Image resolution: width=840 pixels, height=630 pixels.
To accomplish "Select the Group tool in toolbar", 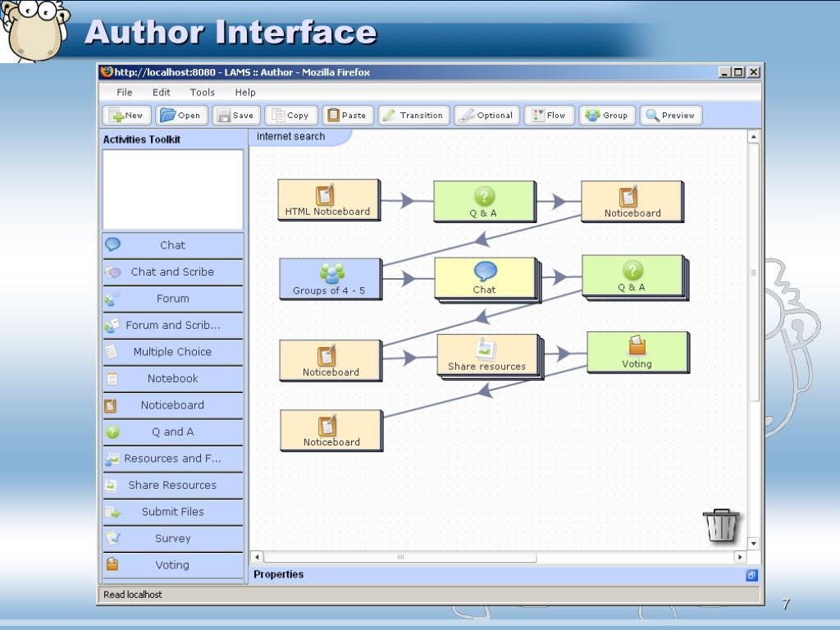I will pos(607,115).
